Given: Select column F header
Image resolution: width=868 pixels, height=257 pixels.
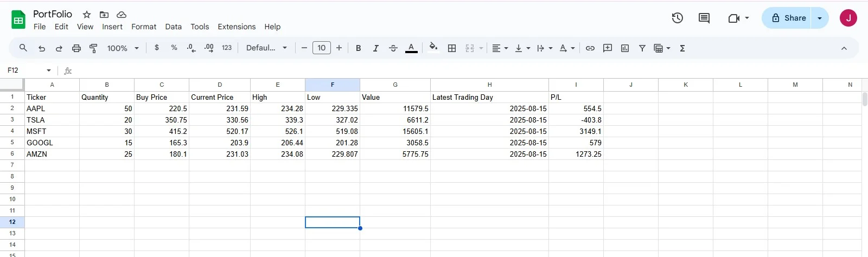Looking at the screenshot, I should point(333,85).
